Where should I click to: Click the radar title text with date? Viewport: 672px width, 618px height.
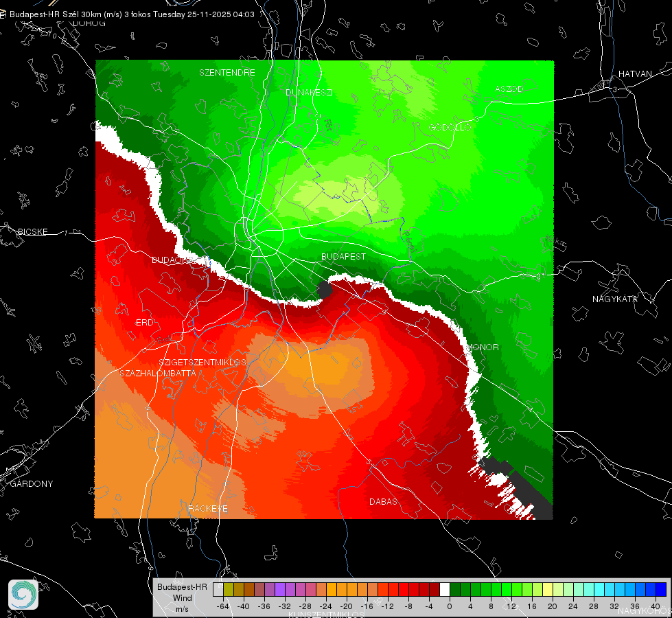(x=132, y=14)
